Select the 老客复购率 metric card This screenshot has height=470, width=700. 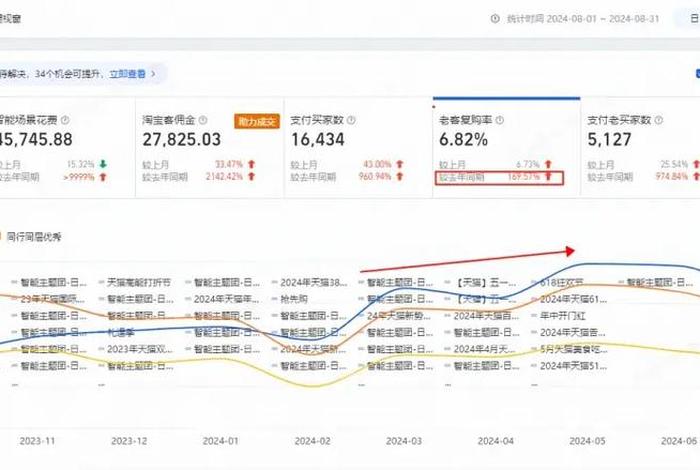pyautogui.click(x=506, y=147)
